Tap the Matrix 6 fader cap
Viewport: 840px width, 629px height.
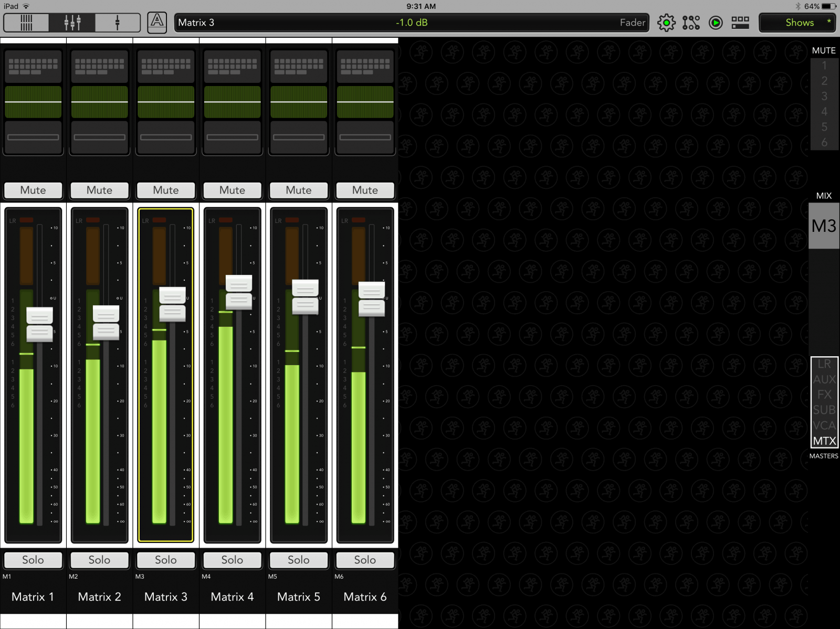[x=372, y=299]
